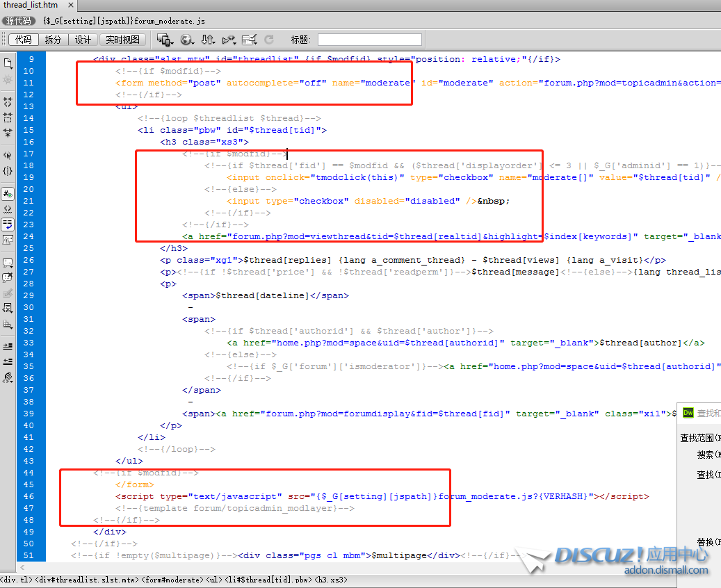Viewport: 721px width, 588px height.
Task: Switch to 拆分 (Split) view
Action: click(53, 40)
